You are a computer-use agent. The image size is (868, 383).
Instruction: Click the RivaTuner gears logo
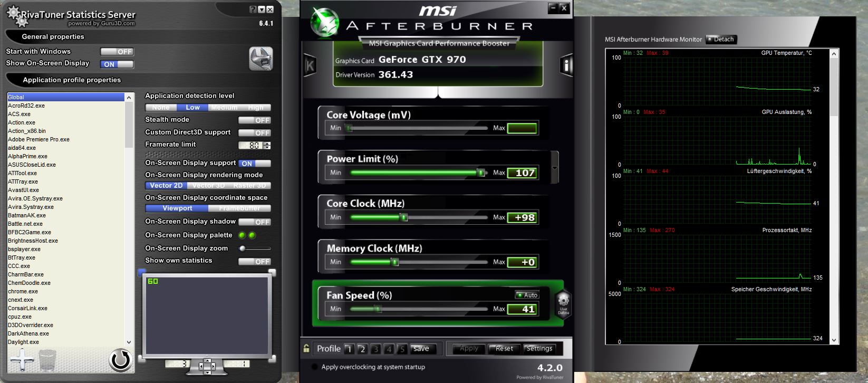(x=18, y=16)
